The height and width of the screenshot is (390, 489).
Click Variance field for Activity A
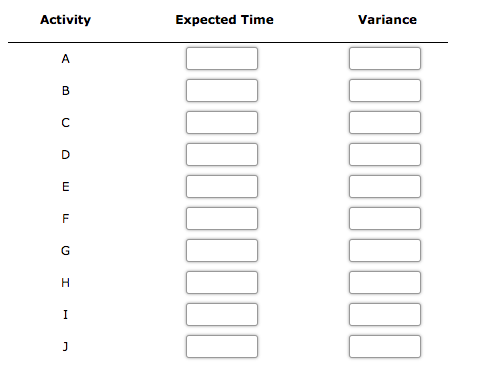385,59
